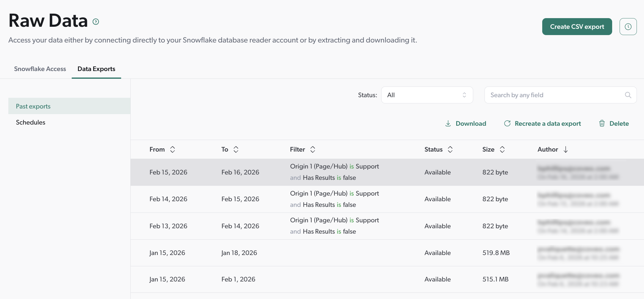Click the trash icon next to Delete

tap(602, 123)
